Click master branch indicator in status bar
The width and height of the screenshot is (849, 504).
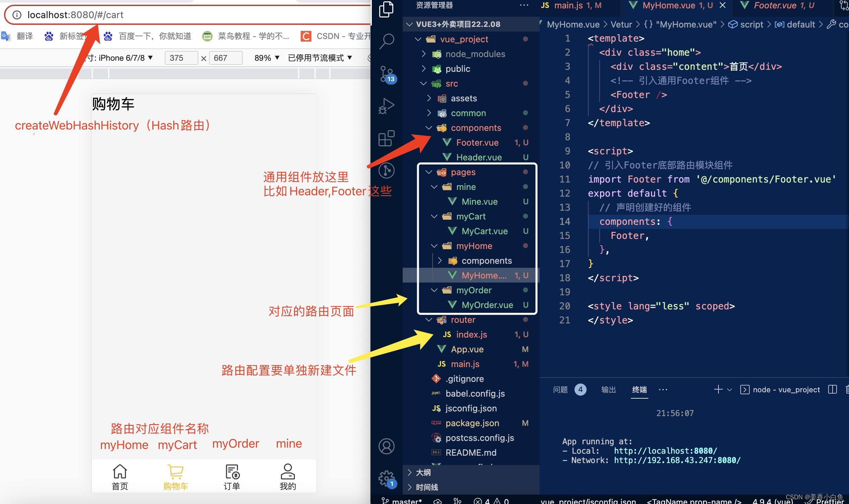(x=402, y=501)
